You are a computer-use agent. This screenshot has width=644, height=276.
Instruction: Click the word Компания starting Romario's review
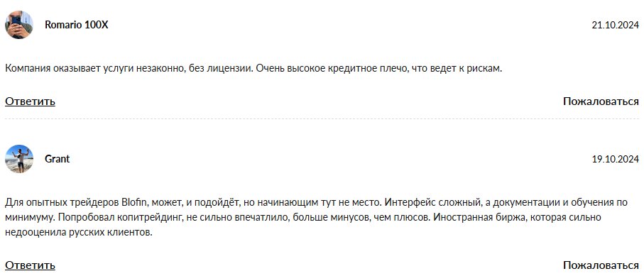[x=28, y=69]
